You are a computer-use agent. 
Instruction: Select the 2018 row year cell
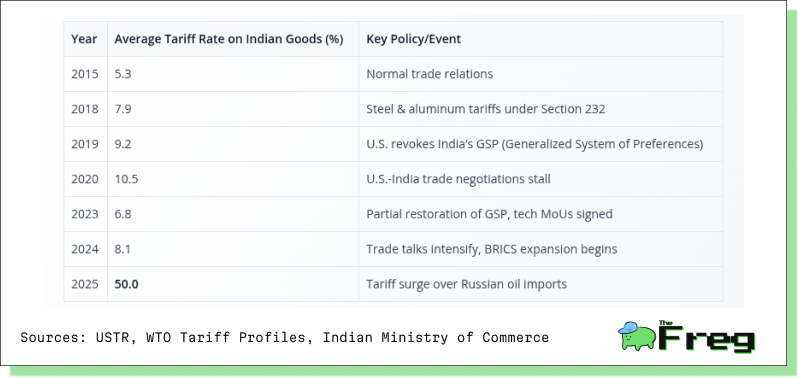pos(85,109)
